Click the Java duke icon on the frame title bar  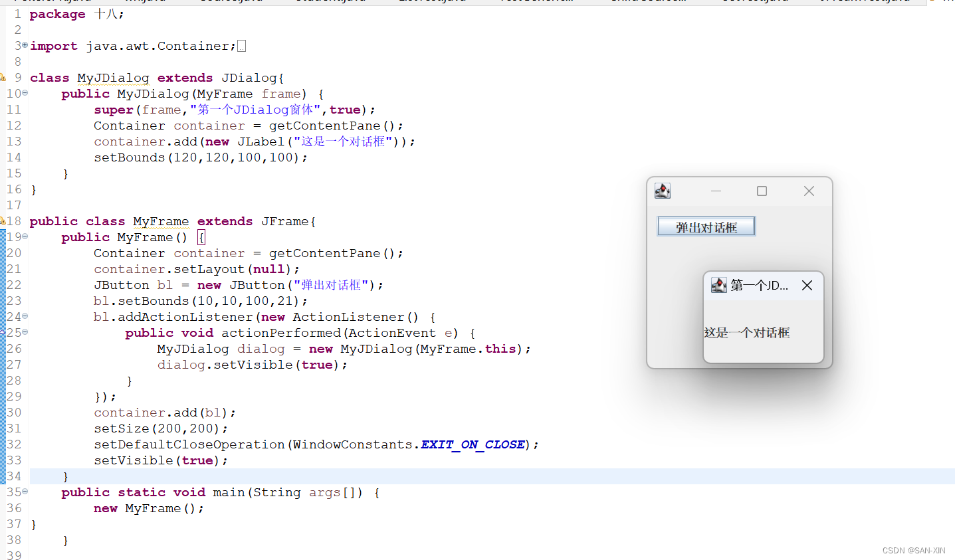(662, 191)
